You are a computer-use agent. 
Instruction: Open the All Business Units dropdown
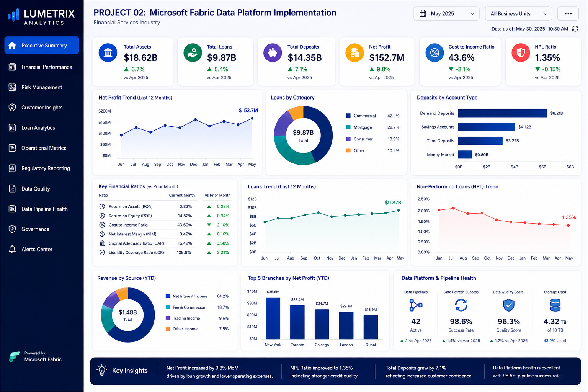(518, 13)
